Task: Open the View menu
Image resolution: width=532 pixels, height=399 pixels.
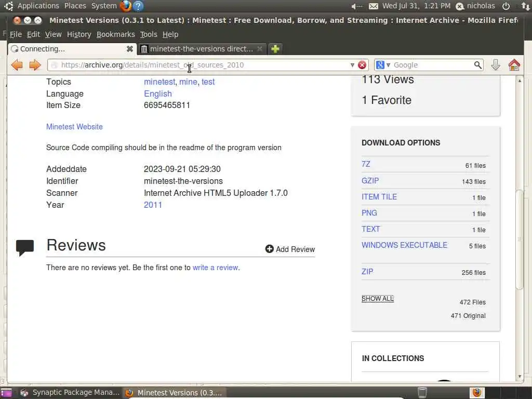Action: [54, 34]
